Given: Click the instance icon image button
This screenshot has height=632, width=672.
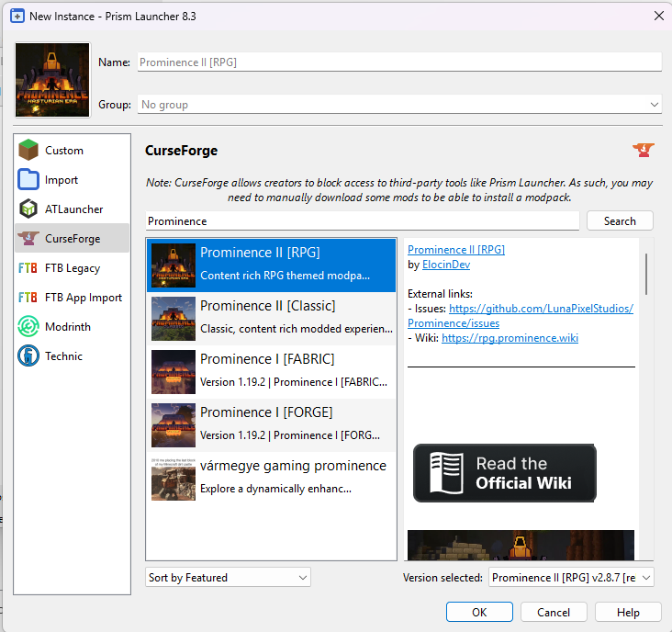Looking at the screenshot, I should point(52,79).
